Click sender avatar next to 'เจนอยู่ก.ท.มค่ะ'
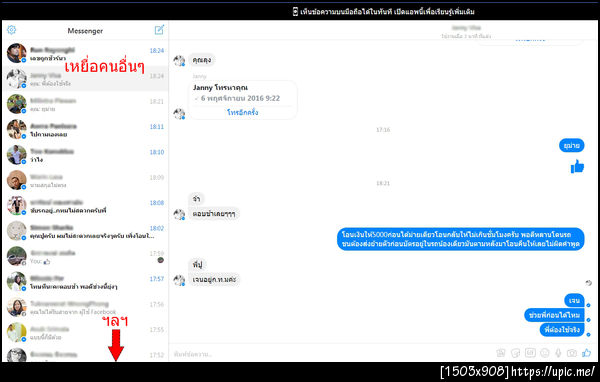This screenshot has height=382, width=600. tap(179, 280)
